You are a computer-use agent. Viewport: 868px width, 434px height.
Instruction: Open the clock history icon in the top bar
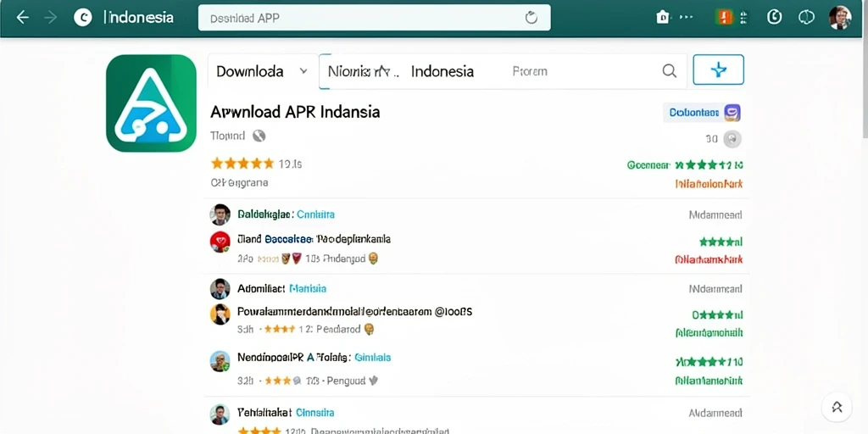[x=775, y=17]
